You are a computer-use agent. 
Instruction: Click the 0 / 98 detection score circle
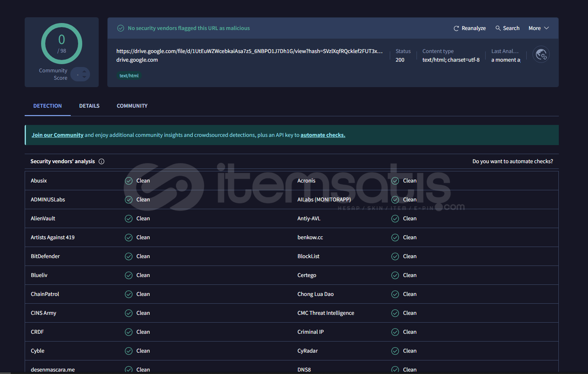(x=62, y=44)
